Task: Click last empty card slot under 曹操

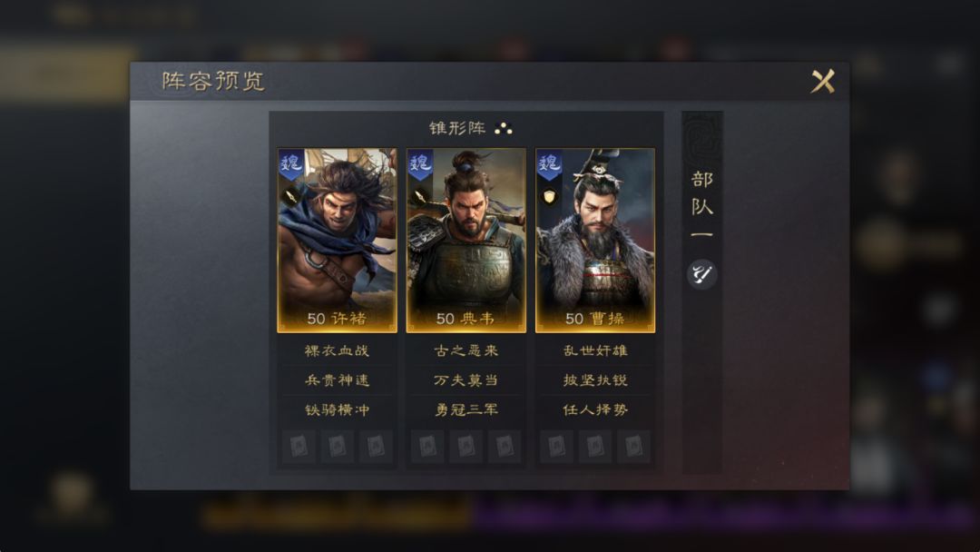Action: click(633, 447)
